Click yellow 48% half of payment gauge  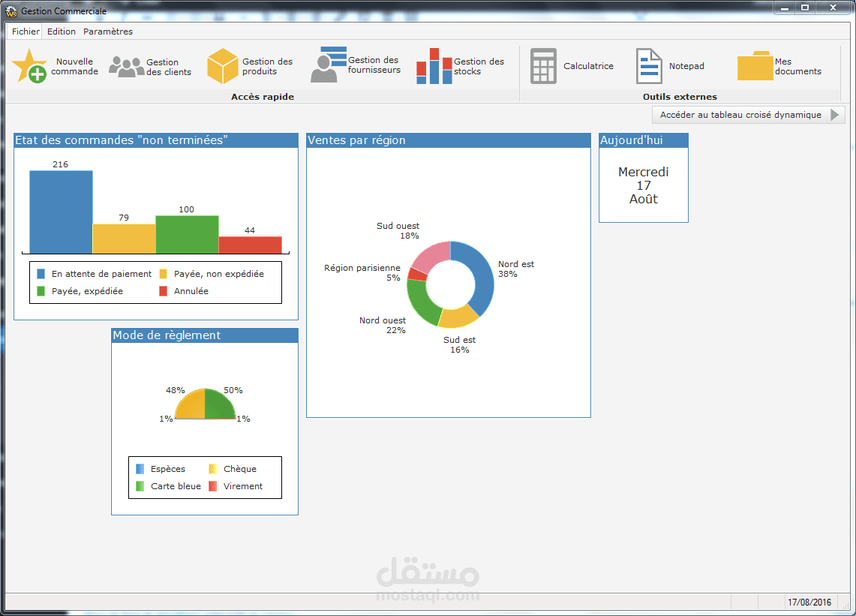(x=192, y=407)
